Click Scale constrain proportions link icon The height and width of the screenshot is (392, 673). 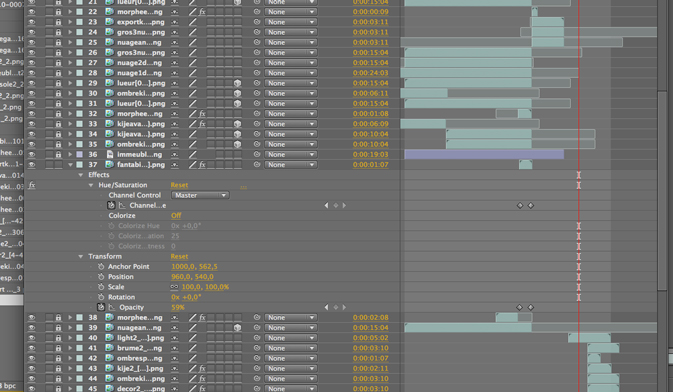(x=174, y=287)
